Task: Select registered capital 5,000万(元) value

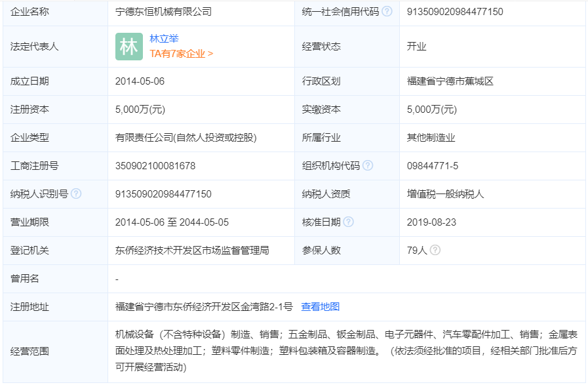Action: (140, 110)
